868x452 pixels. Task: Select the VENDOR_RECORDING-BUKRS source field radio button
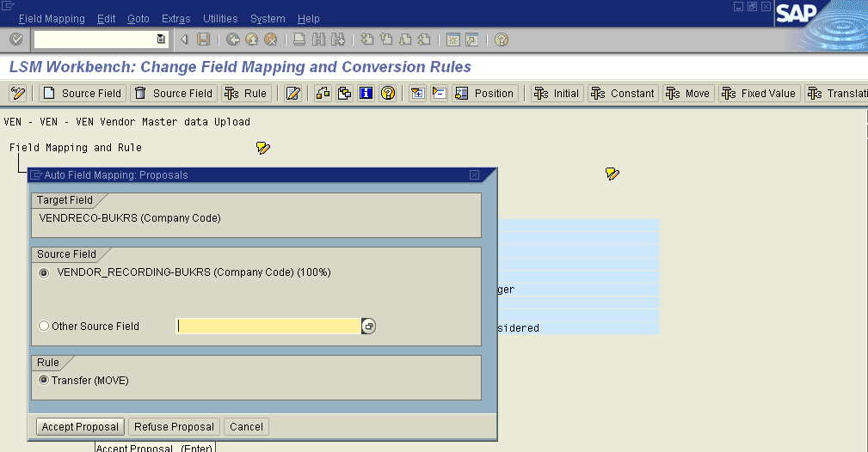tap(44, 272)
